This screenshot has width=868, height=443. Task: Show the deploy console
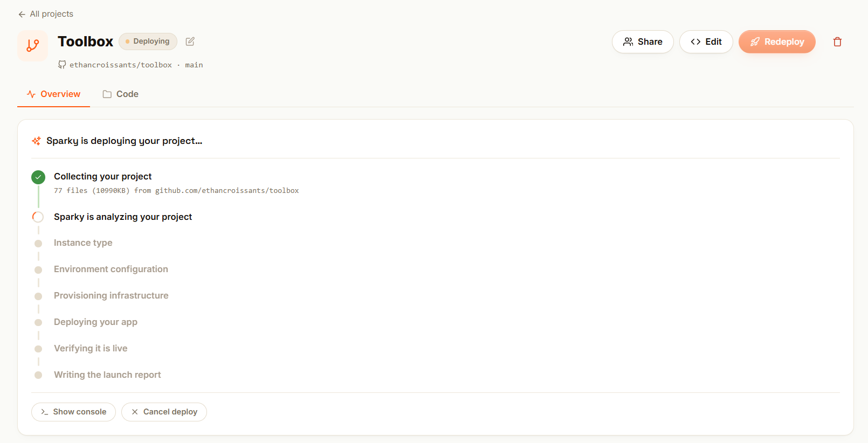click(73, 412)
